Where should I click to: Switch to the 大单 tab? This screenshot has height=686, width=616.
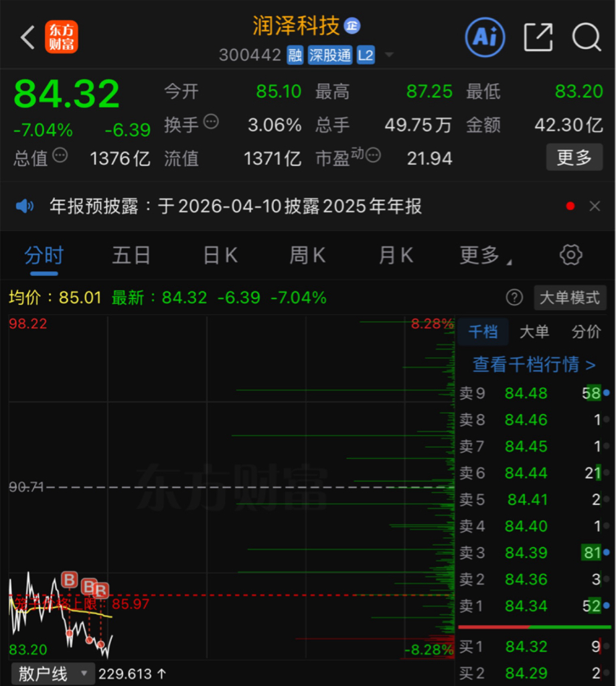pos(534,332)
